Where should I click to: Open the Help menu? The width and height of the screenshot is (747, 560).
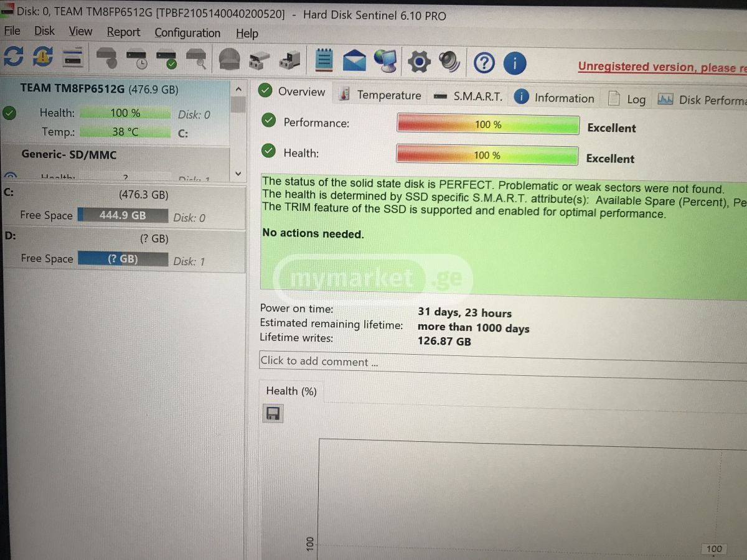pyautogui.click(x=247, y=33)
